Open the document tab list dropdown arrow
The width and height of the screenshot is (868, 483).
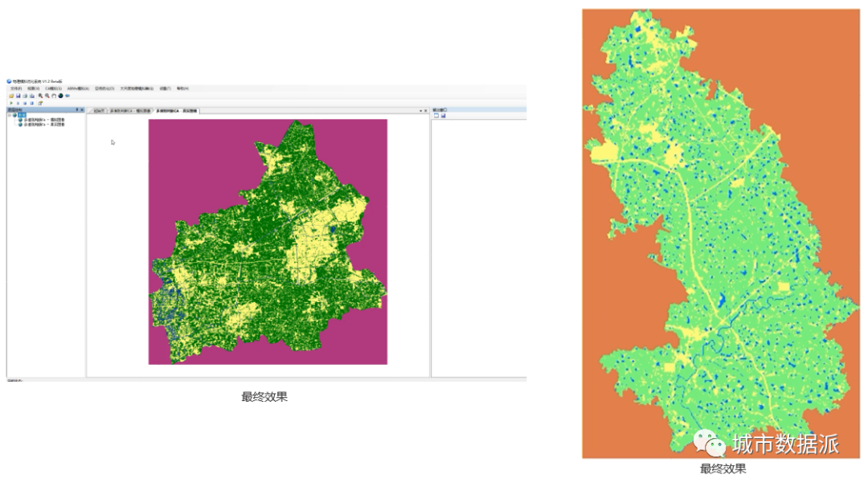click(x=420, y=111)
